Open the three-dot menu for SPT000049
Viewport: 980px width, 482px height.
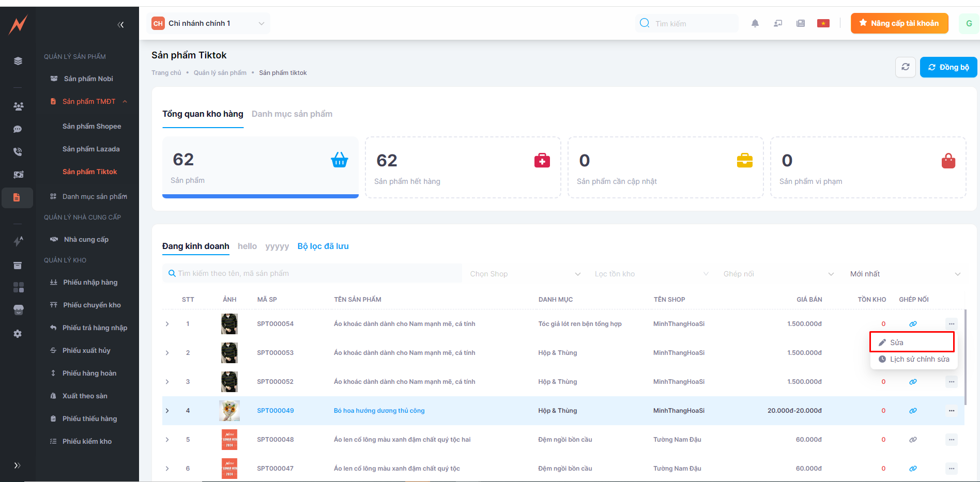(952, 411)
